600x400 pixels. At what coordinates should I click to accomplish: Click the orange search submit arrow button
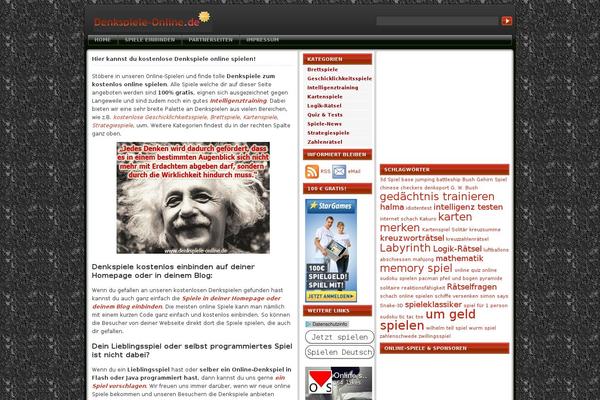point(507,21)
